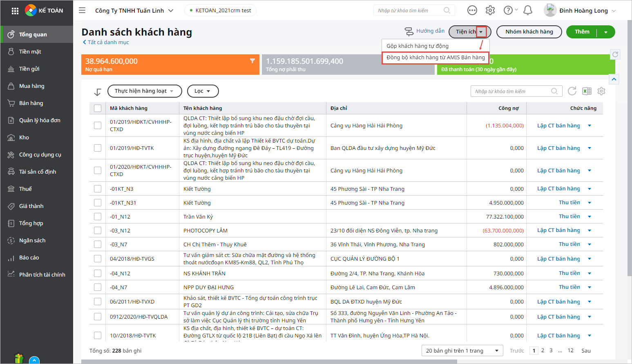Check the PHOTOCOPY LÂM row checkbox
This screenshot has height=364, width=632.
point(98,230)
